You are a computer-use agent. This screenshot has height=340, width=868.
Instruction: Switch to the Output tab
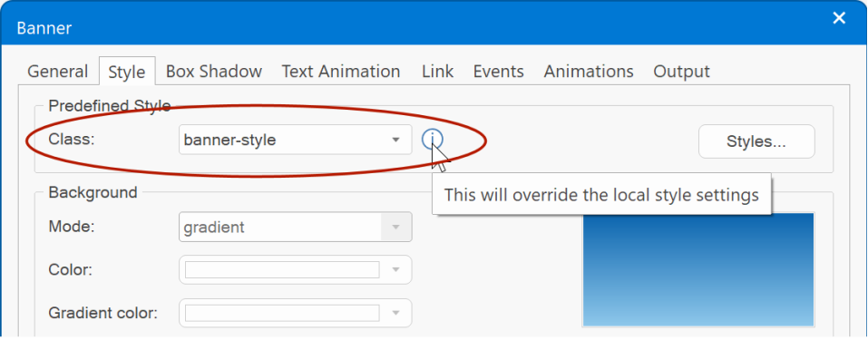point(681,72)
